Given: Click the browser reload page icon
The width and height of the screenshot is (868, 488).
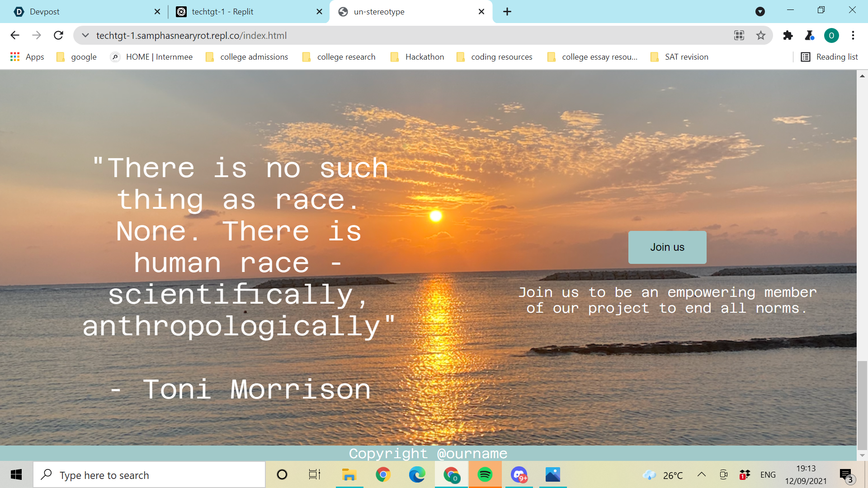Looking at the screenshot, I should tap(58, 35).
